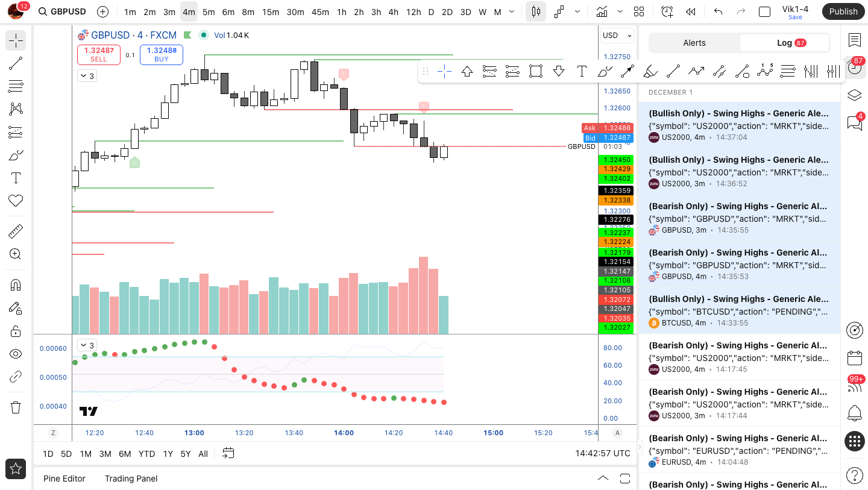The image size is (868, 490).
Task: Open watchlist panel in right sidebar
Action: tap(854, 40)
